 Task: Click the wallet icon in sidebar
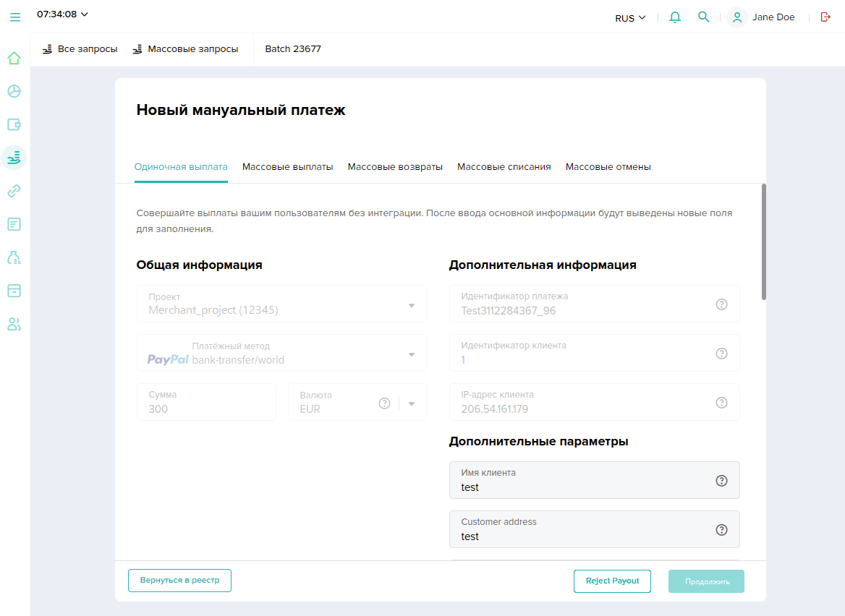click(x=14, y=124)
